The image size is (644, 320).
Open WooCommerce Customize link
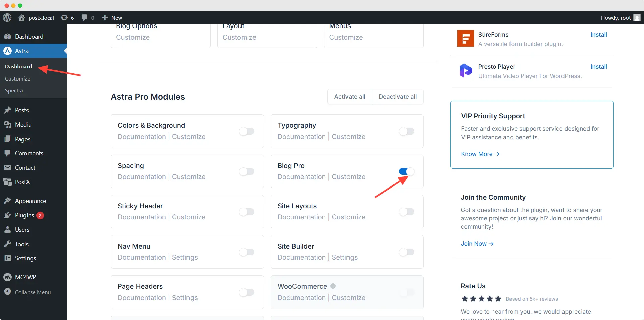(x=348, y=298)
